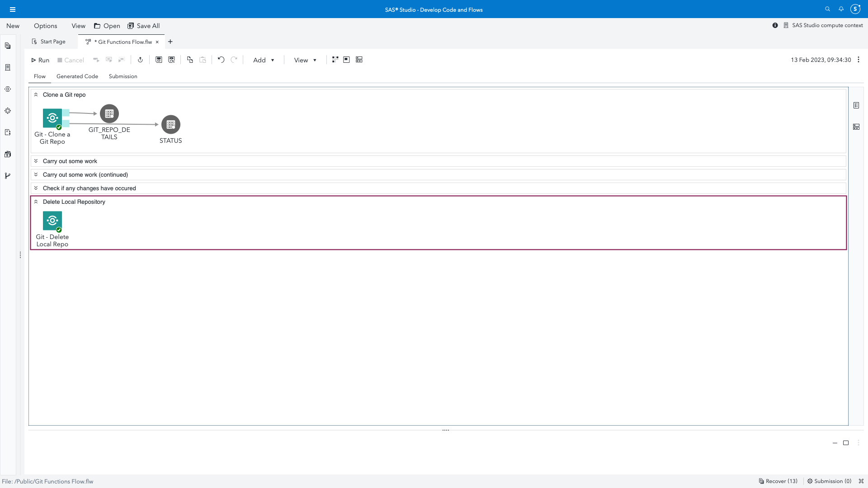Collapse the Clone a Git repo section
This screenshot has width=868, height=488.
point(36,94)
